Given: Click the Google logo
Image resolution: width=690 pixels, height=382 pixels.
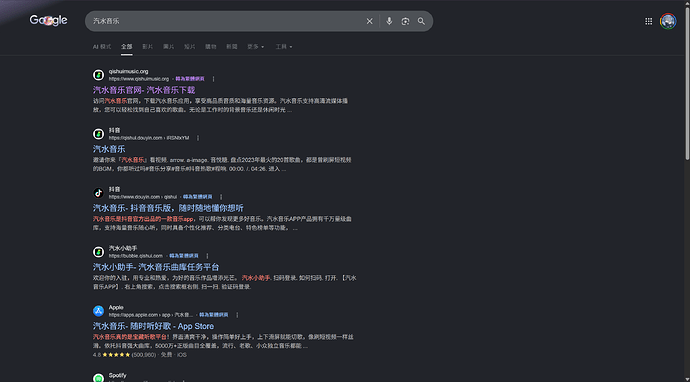Looking at the screenshot, I should click(x=48, y=20).
